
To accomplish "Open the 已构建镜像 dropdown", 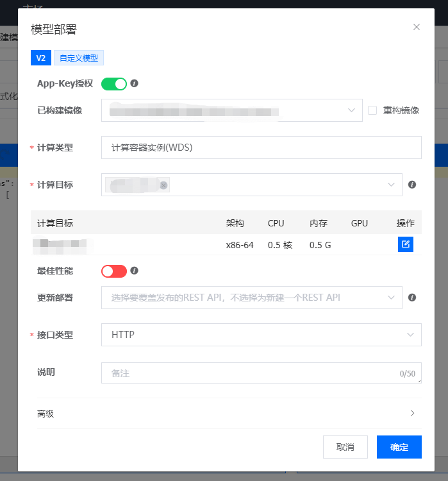I will [232, 110].
